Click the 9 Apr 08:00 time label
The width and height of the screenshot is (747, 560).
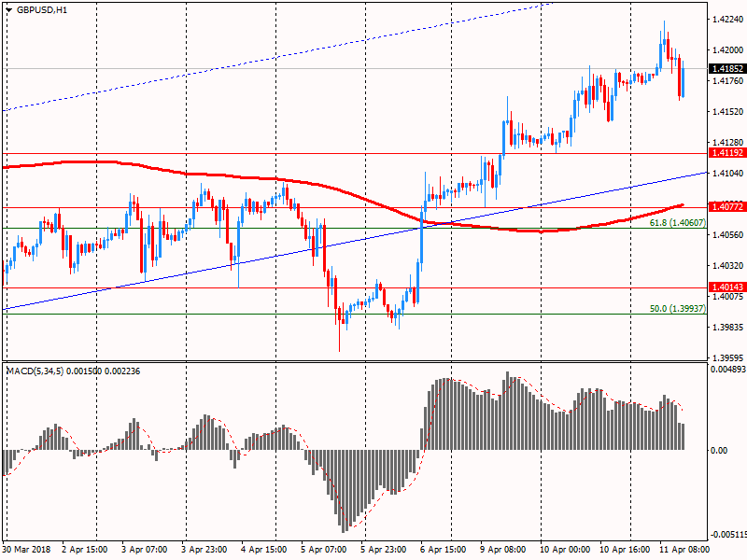(x=502, y=550)
